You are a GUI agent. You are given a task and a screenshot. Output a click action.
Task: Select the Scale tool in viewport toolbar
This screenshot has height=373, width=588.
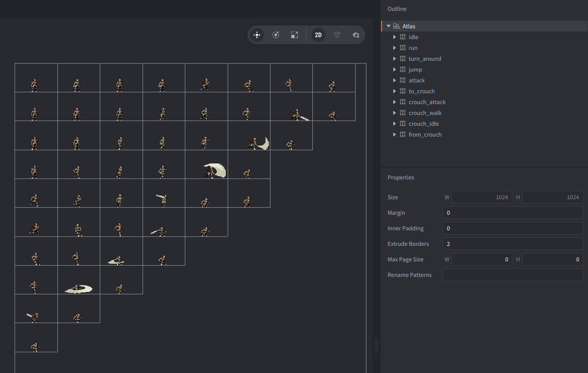pos(294,35)
